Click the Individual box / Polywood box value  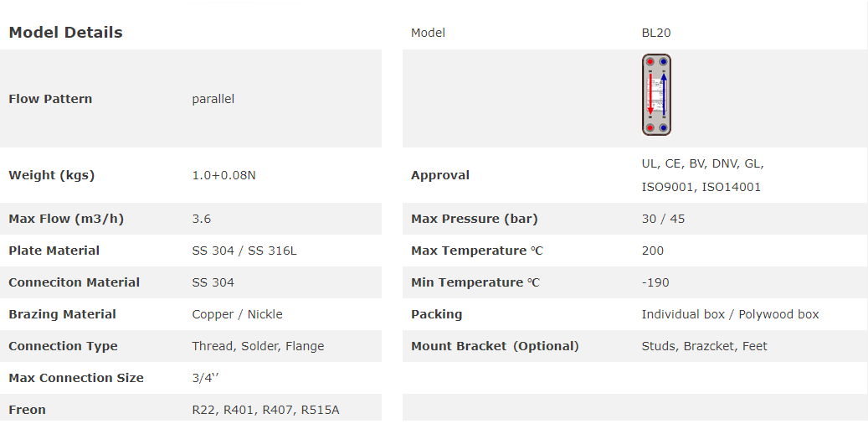(730, 314)
